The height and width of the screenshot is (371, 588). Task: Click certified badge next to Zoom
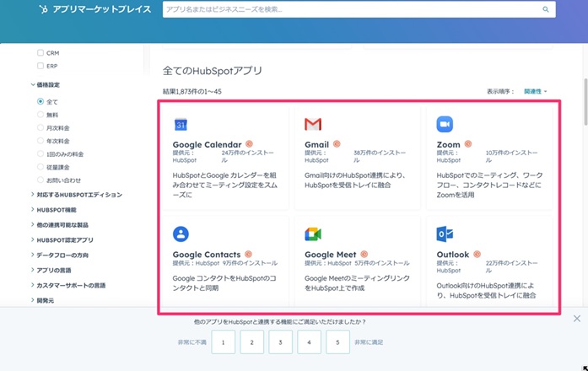468,144
